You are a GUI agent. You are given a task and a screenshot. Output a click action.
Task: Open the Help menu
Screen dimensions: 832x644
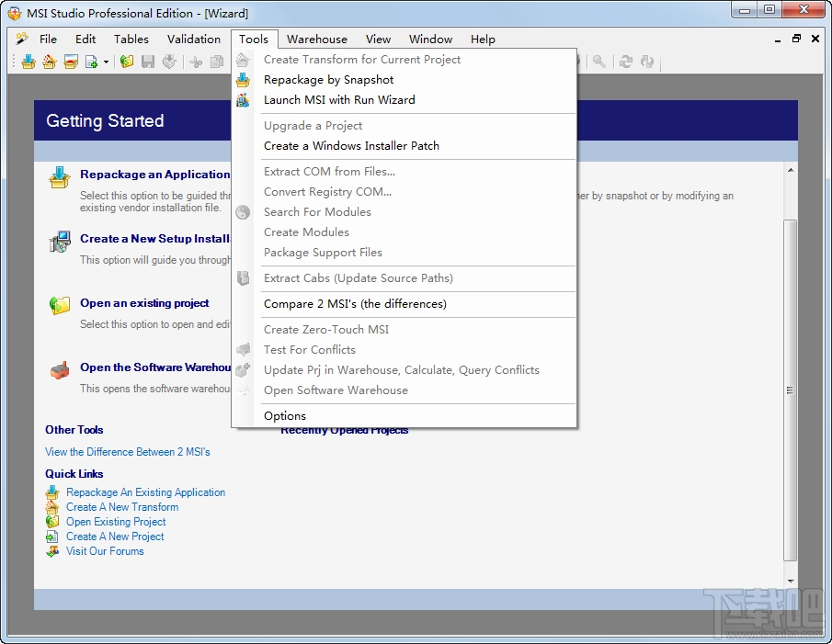point(483,39)
